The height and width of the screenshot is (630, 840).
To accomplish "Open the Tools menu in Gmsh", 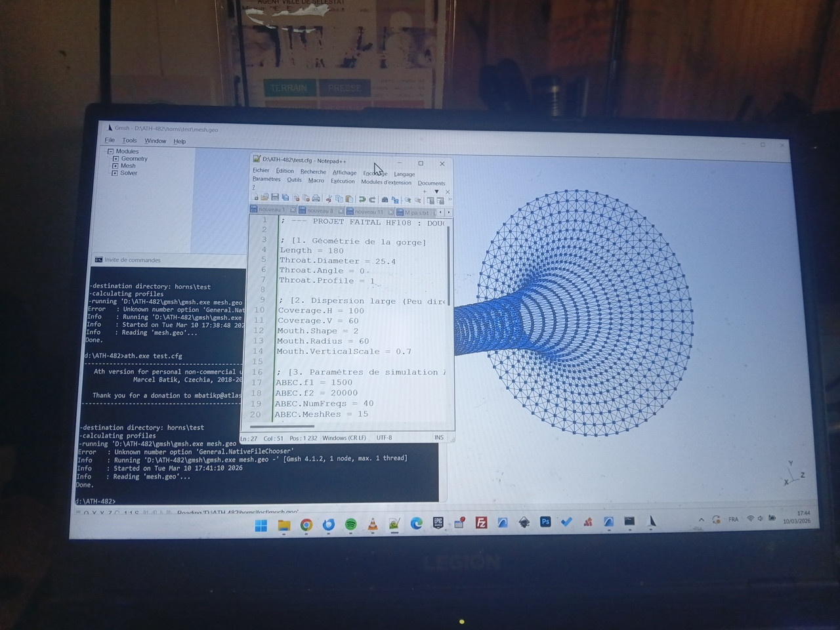I will coord(129,140).
